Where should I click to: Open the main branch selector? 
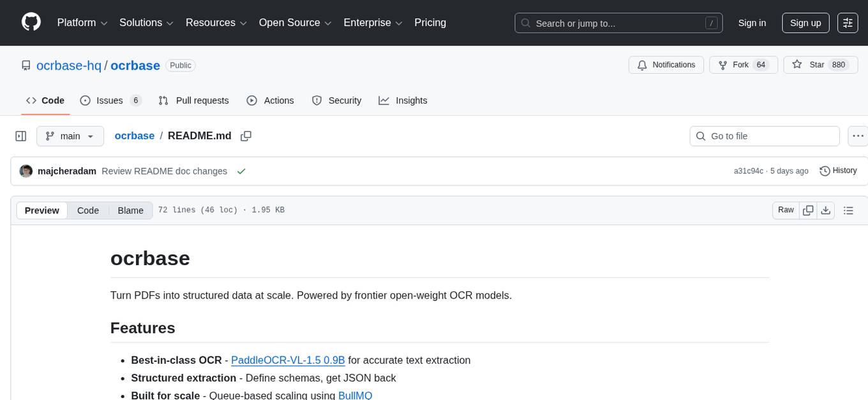tap(70, 135)
